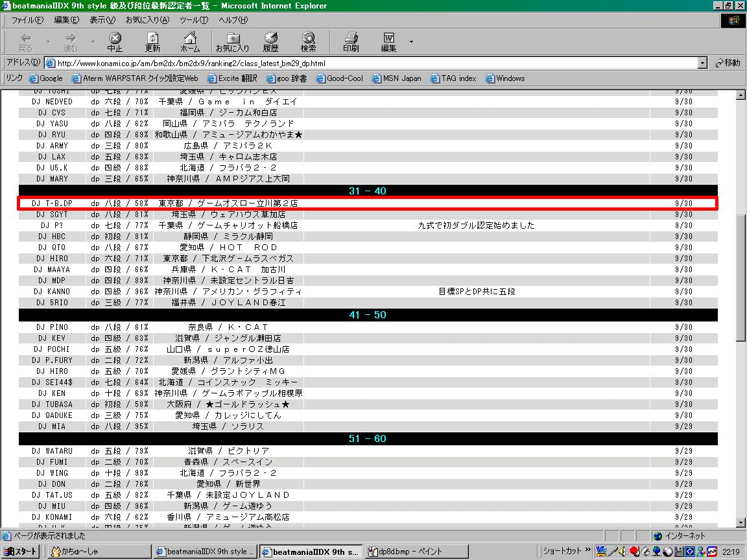Open the Back button history dropdown arrow

point(48,42)
